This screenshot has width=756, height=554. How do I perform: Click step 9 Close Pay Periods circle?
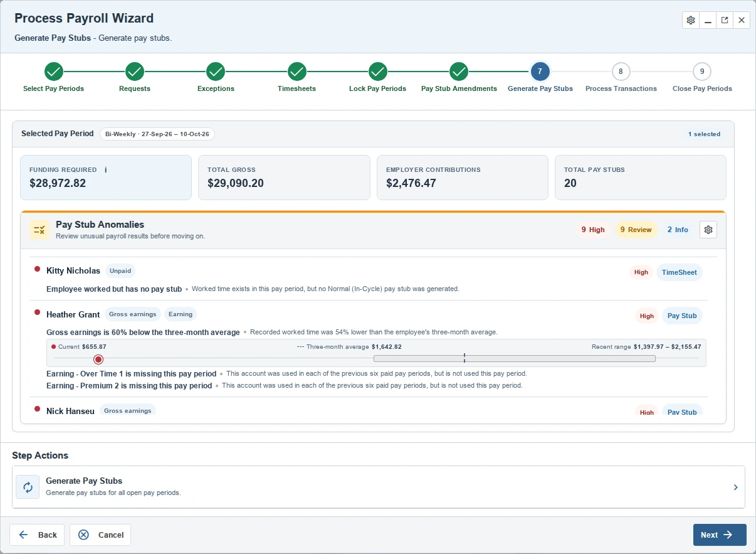pyautogui.click(x=702, y=72)
